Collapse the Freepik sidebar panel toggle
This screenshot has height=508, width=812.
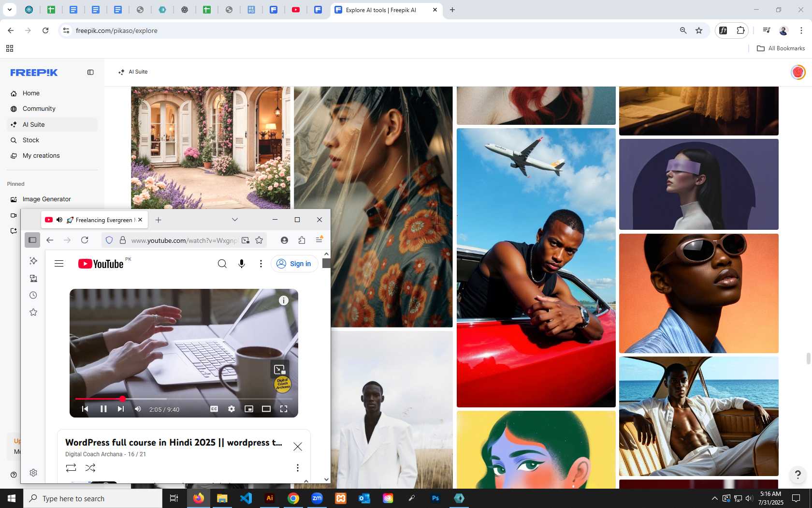click(90, 72)
